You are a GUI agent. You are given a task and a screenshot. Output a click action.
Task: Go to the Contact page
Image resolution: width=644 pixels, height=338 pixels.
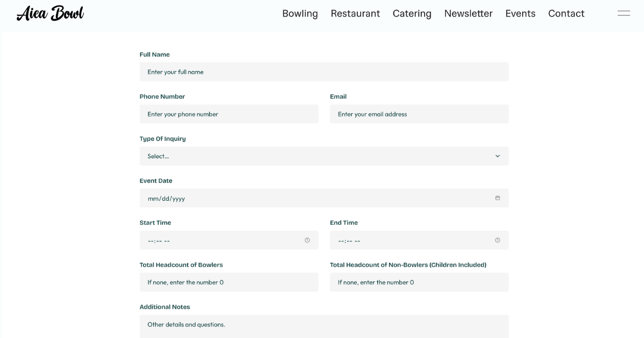click(x=566, y=13)
